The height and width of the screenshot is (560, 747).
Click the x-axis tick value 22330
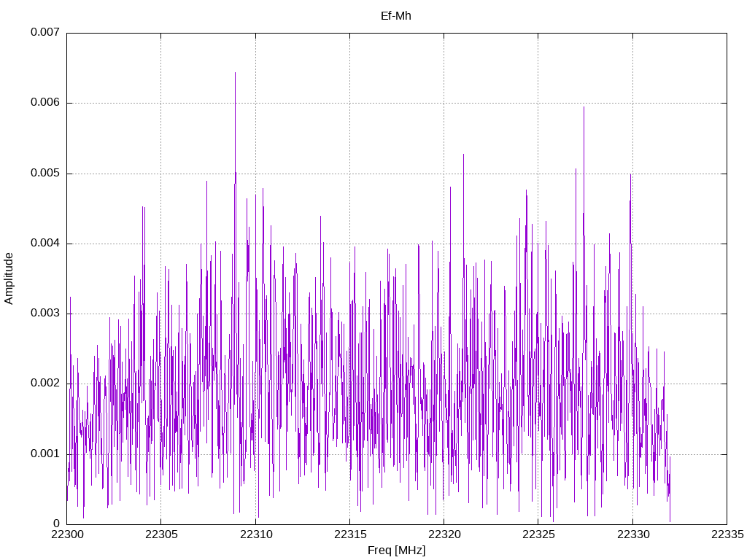tap(633, 534)
